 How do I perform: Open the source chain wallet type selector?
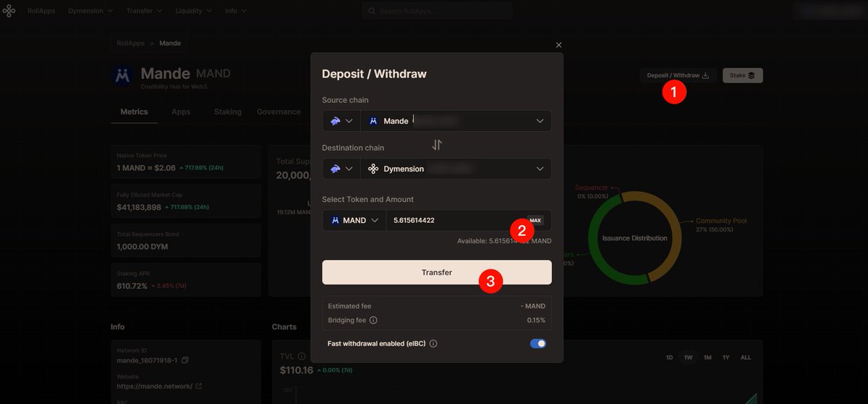click(x=341, y=121)
